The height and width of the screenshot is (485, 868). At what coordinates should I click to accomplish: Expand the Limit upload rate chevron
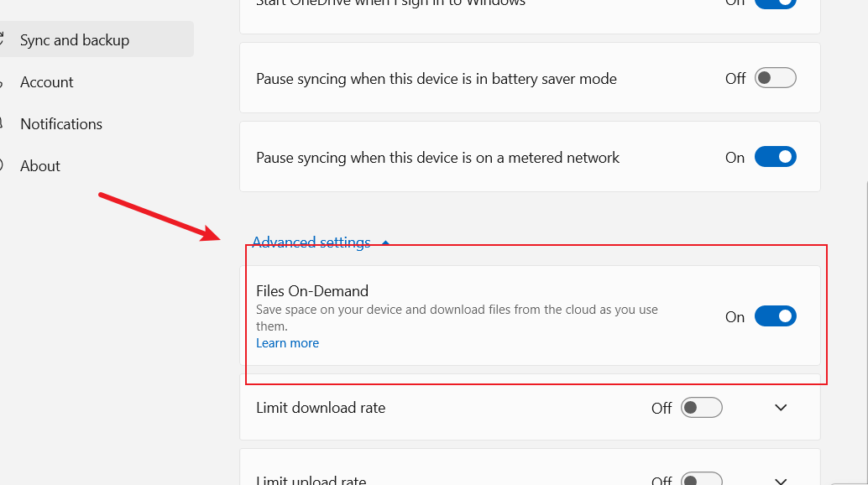[x=781, y=481]
